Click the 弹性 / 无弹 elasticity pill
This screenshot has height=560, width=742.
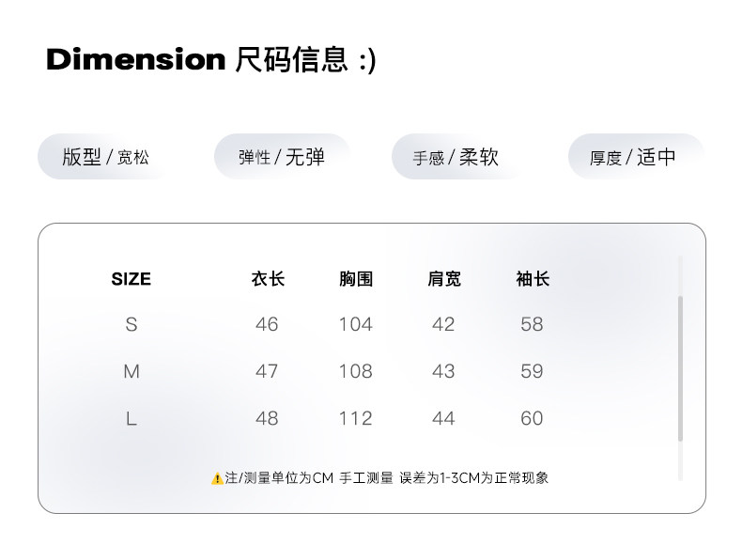(281, 157)
